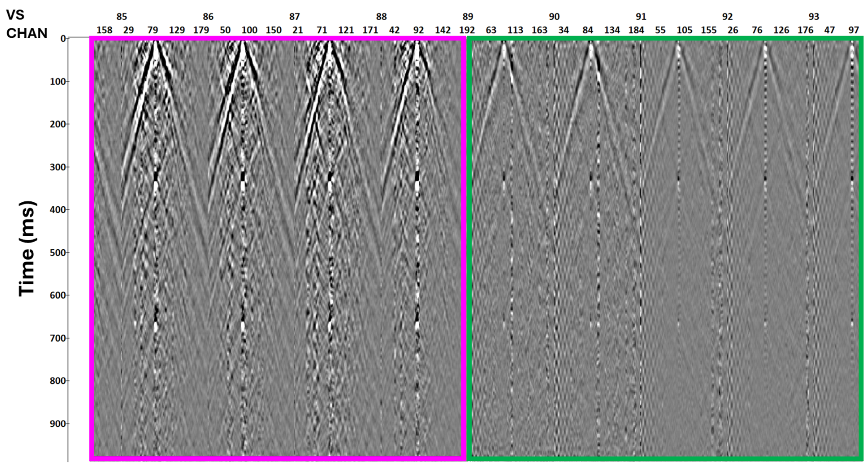Click channel label 192
Viewport: 868px width, 466px height.
[467, 30]
